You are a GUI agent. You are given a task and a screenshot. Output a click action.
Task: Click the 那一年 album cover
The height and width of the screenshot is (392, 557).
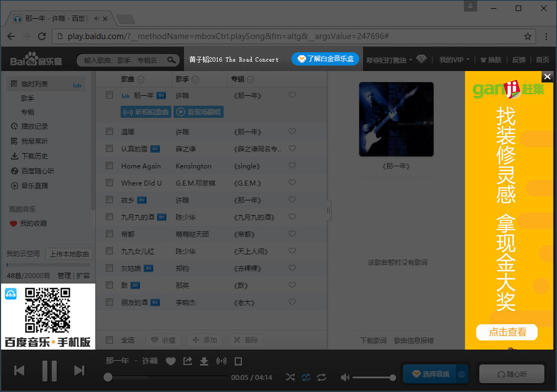tap(396, 119)
